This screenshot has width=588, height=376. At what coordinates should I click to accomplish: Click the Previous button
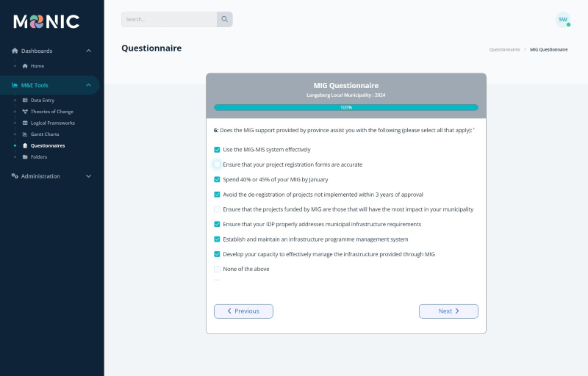click(243, 311)
